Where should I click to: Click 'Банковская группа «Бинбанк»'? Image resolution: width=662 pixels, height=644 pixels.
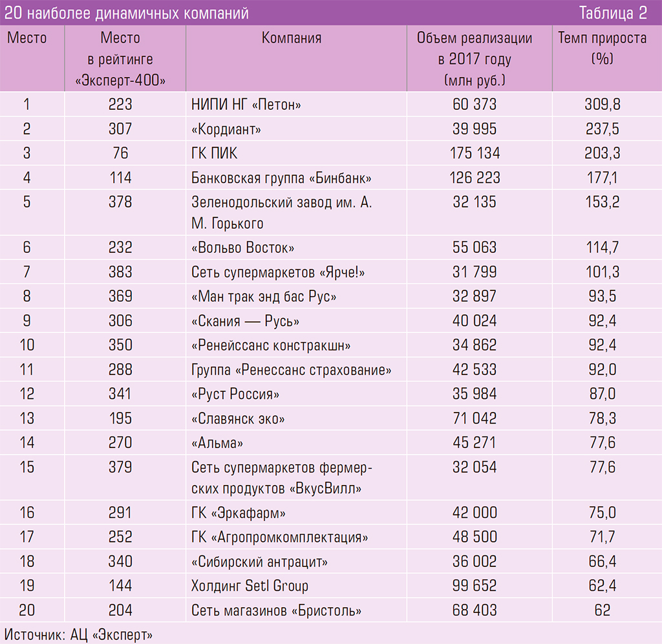pos(281,178)
